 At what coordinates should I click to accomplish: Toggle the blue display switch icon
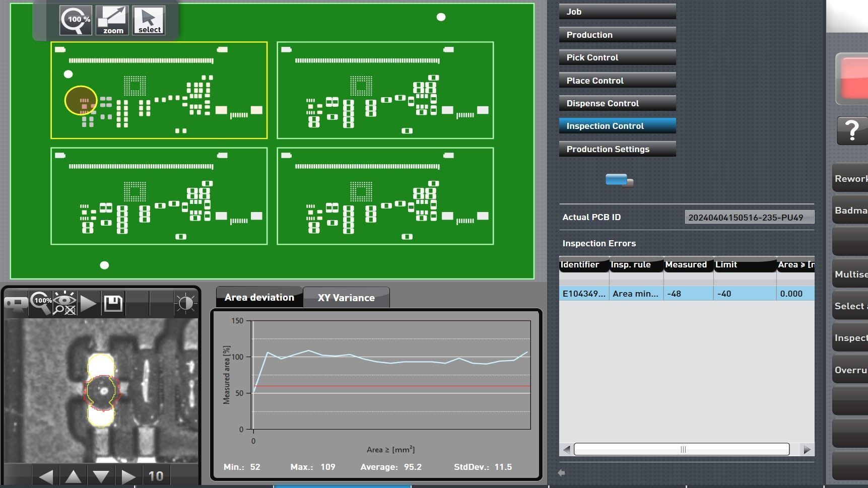[619, 180]
